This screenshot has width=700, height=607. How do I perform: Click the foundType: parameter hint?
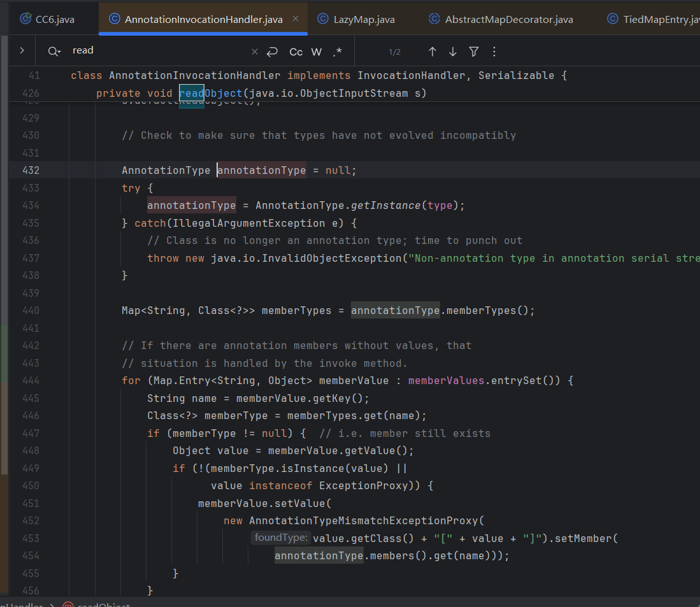click(x=281, y=538)
